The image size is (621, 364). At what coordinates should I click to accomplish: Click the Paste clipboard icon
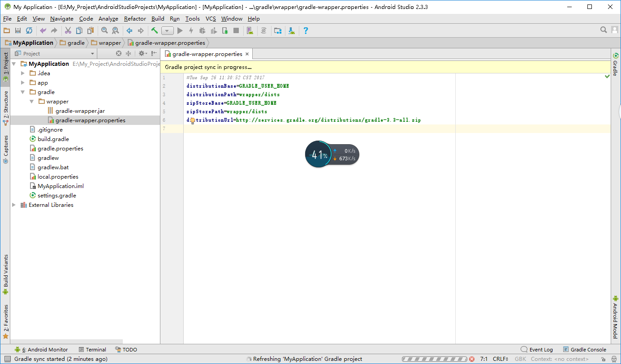click(91, 30)
